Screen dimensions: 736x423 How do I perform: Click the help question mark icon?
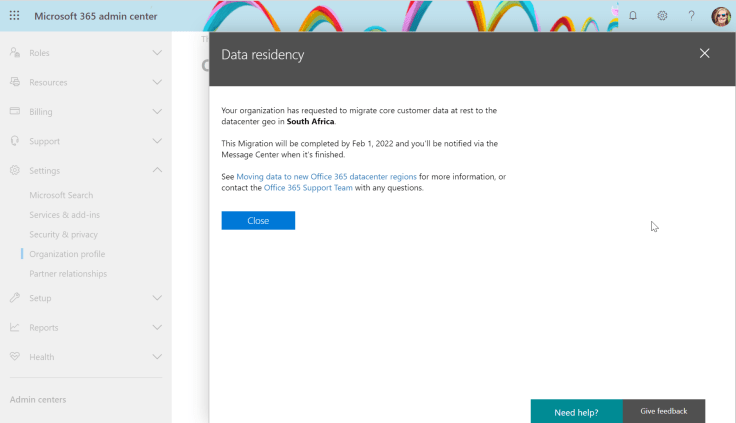click(691, 16)
